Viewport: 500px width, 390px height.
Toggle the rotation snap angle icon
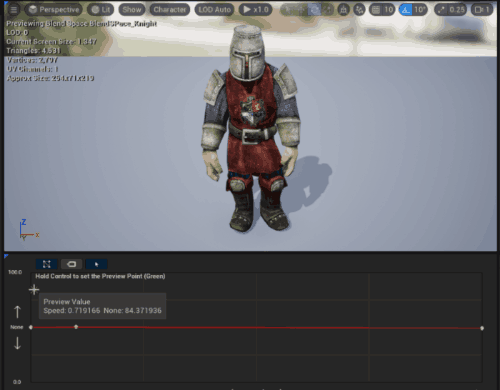click(405, 10)
